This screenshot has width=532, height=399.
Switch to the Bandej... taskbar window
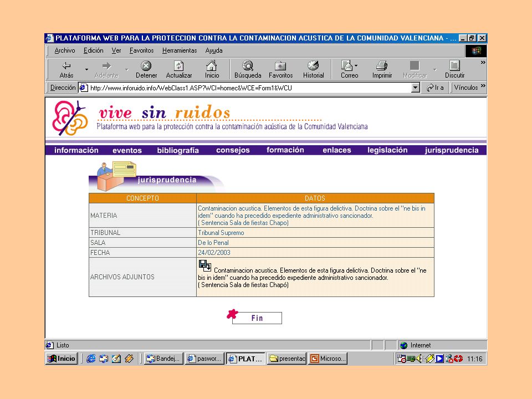[x=164, y=359]
